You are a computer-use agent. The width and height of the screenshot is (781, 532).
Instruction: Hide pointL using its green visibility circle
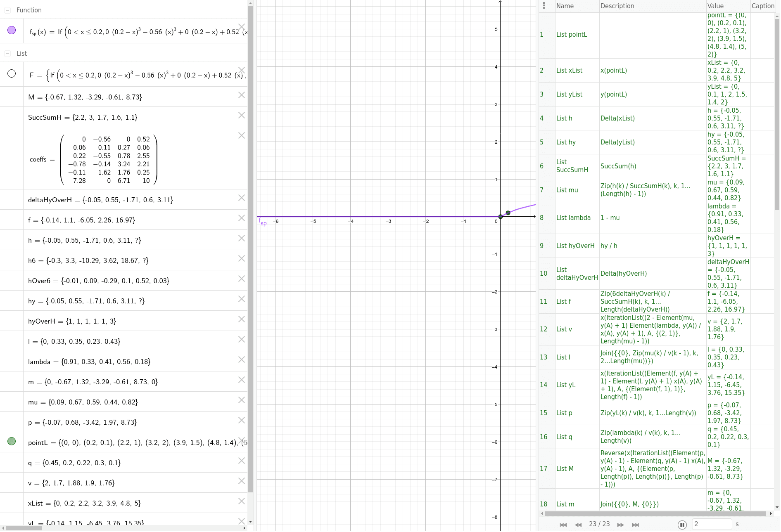coord(11,441)
